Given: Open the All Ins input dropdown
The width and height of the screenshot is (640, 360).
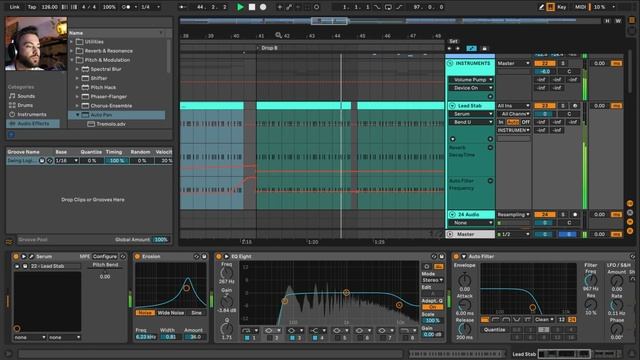Looking at the screenshot, I should click(x=513, y=106).
